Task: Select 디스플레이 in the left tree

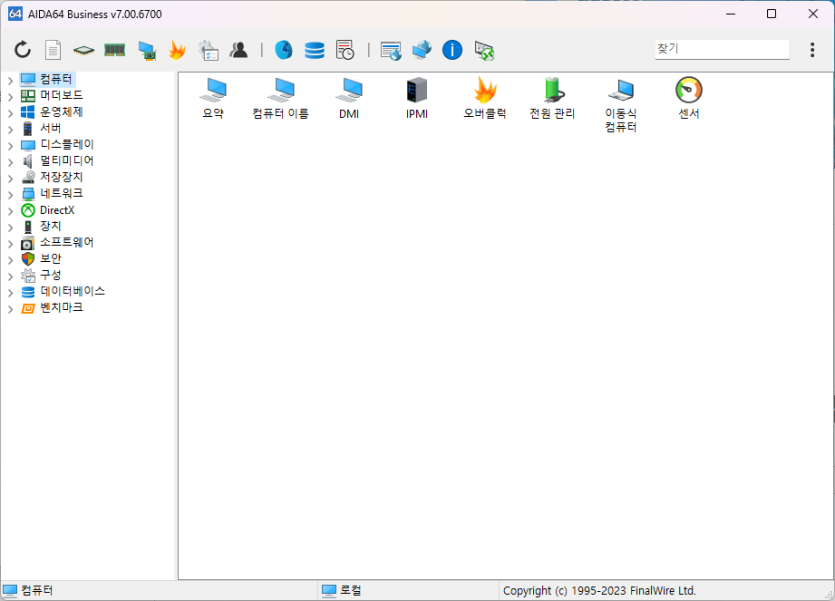Action: click(x=67, y=144)
